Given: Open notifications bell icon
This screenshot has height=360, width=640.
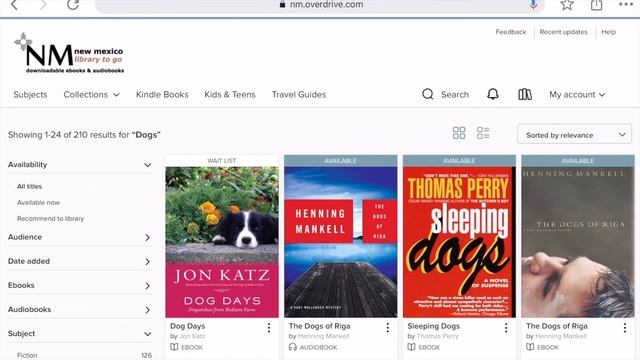Looking at the screenshot, I should 493,94.
